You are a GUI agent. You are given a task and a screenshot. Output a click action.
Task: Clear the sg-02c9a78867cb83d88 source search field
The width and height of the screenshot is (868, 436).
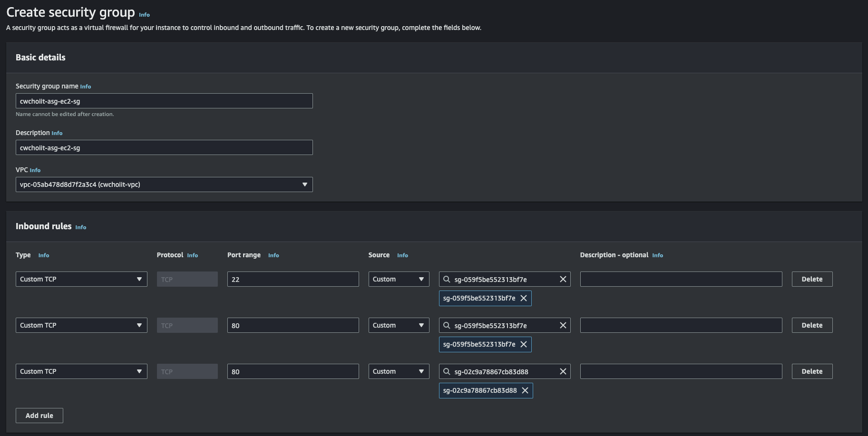click(563, 371)
